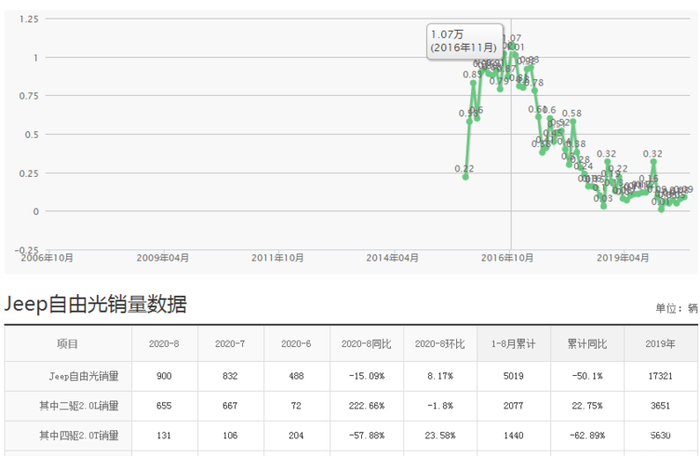Select the 2016年10月 x-axis label
This screenshot has height=456, width=700.
pyautogui.click(x=507, y=258)
